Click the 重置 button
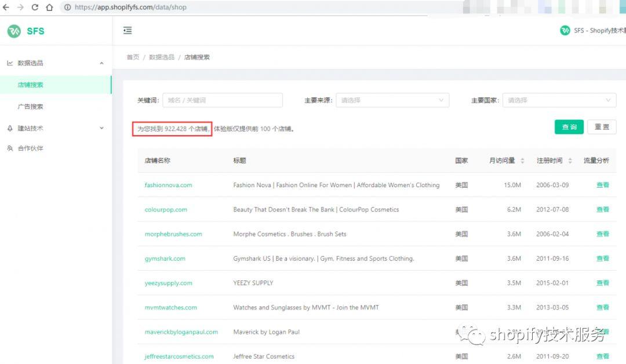Screen dimensions: 626x364 coord(602,127)
